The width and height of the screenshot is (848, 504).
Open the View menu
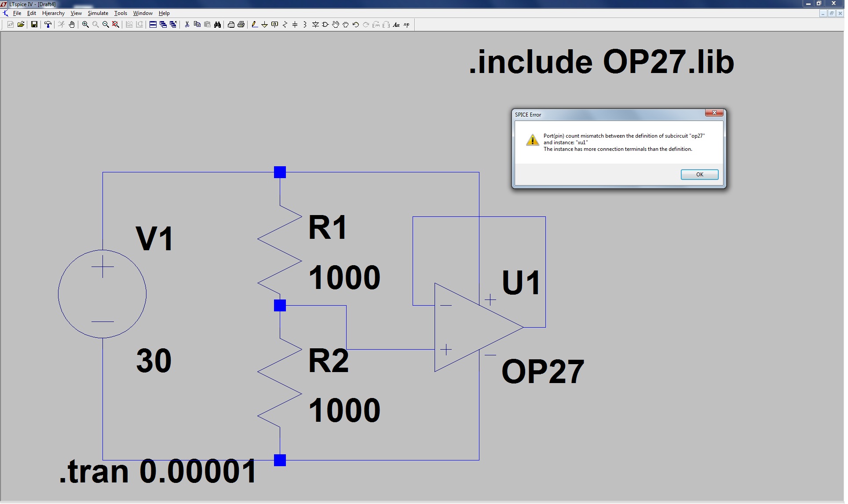point(76,13)
